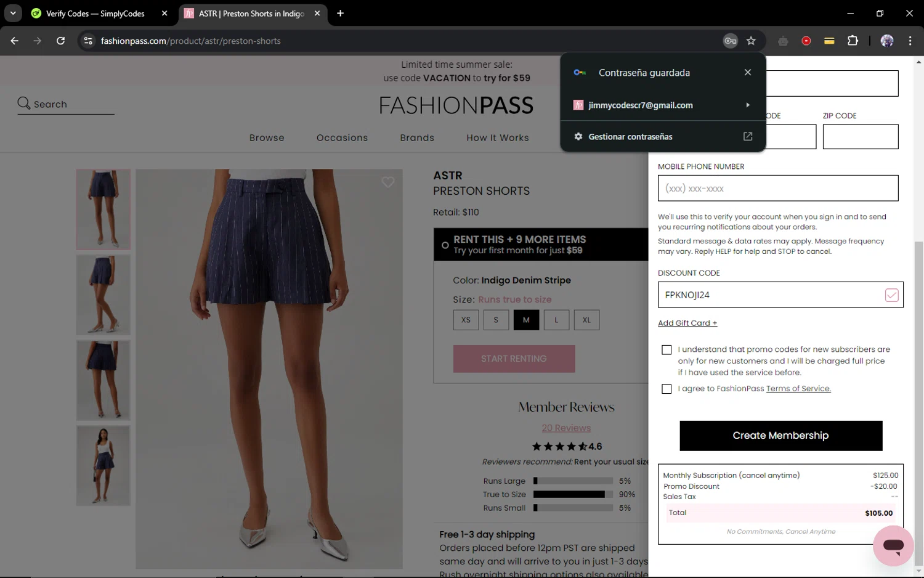Open the Chrome three-dot menu
Viewport: 924px width, 578px height.
(910, 41)
